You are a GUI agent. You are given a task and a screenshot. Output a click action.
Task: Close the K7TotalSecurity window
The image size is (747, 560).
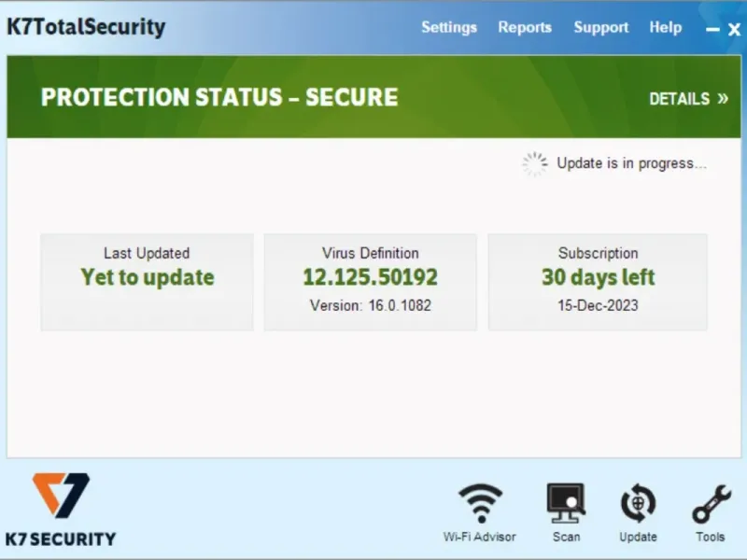pos(734,30)
